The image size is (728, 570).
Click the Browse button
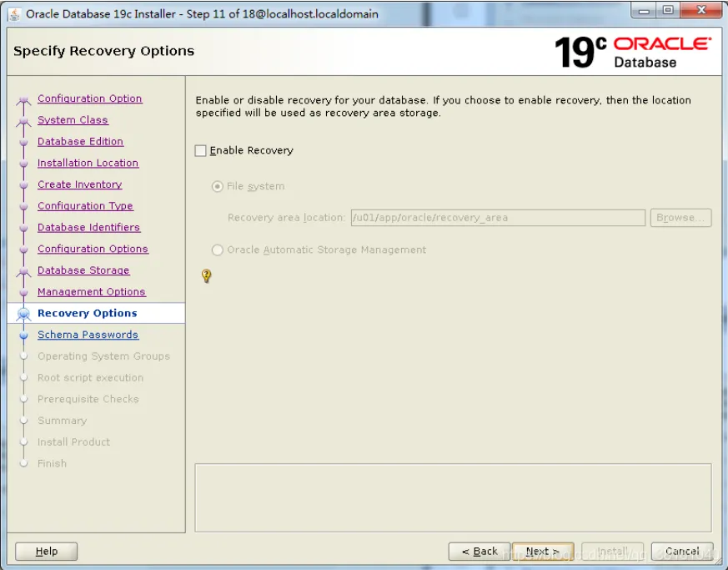coord(680,218)
